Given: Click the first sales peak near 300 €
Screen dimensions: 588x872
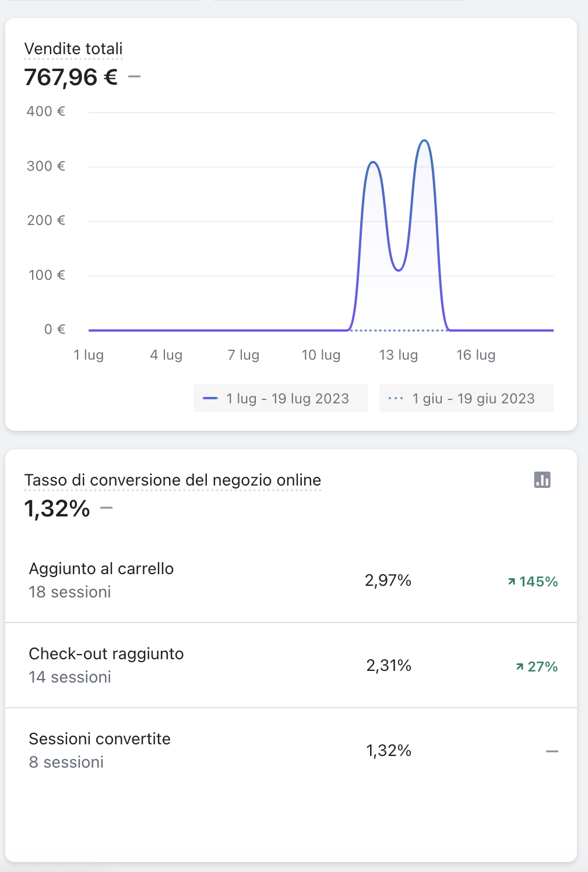Looking at the screenshot, I should pos(373,163).
